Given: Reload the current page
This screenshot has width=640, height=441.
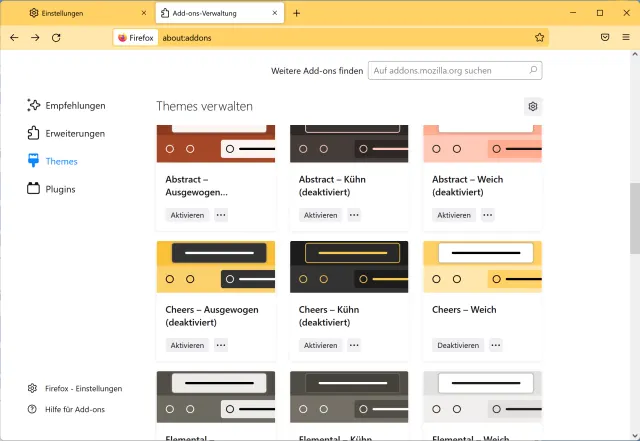Looking at the screenshot, I should (x=56, y=38).
